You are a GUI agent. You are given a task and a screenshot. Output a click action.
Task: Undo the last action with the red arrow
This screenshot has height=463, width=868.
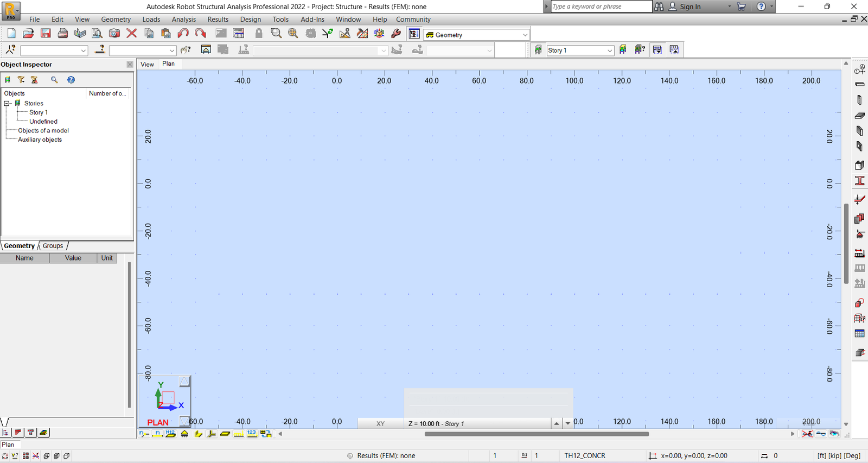click(183, 34)
